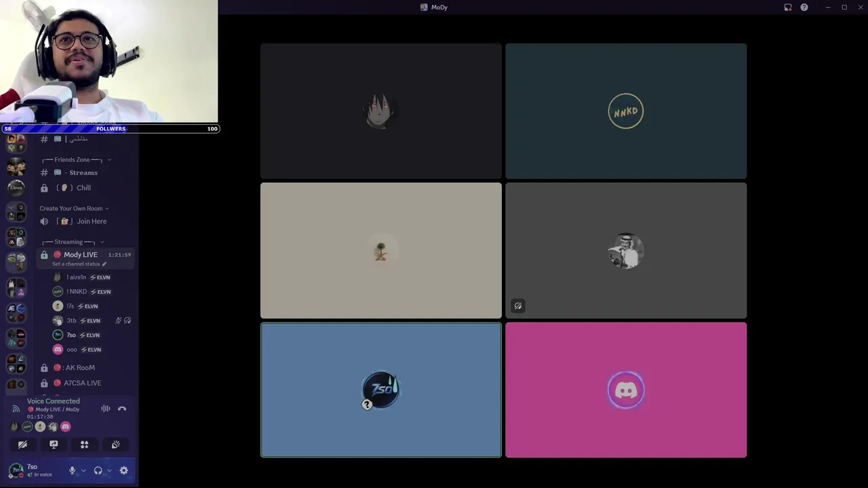Click 'Set a channel status' link
The height and width of the screenshot is (488, 868).
pyautogui.click(x=76, y=264)
